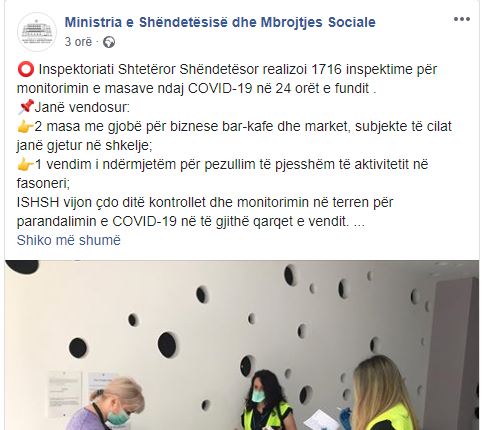The height and width of the screenshot is (430, 484).
Task: Expand post with "Shiko më shumë"
Action: (x=69, y=240)
